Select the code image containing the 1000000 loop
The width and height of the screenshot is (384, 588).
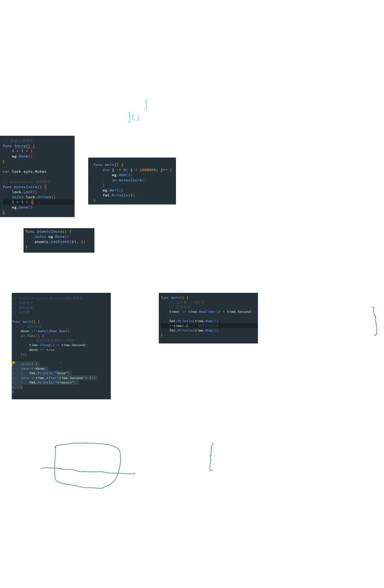[x=132, y=181]
